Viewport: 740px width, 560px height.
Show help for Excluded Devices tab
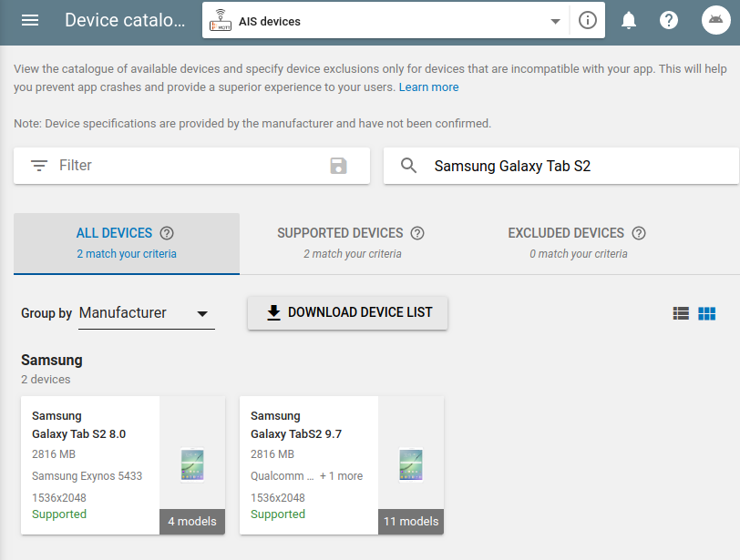pos(639,233)
